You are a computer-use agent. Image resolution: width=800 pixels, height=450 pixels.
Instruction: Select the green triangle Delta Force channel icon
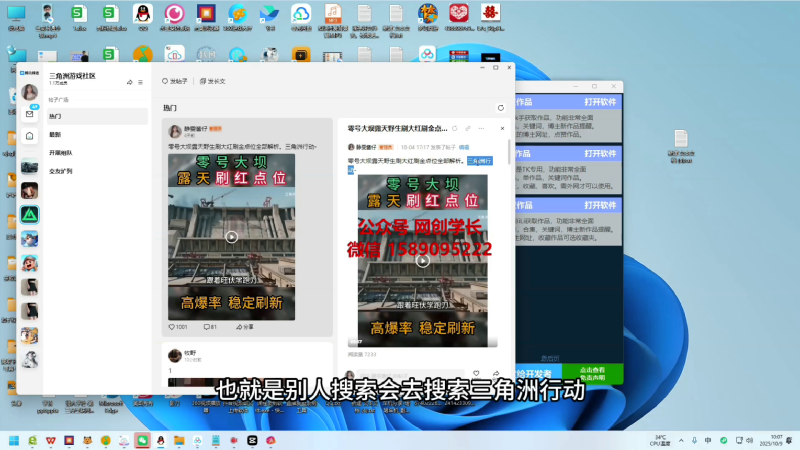pos(30,215)
